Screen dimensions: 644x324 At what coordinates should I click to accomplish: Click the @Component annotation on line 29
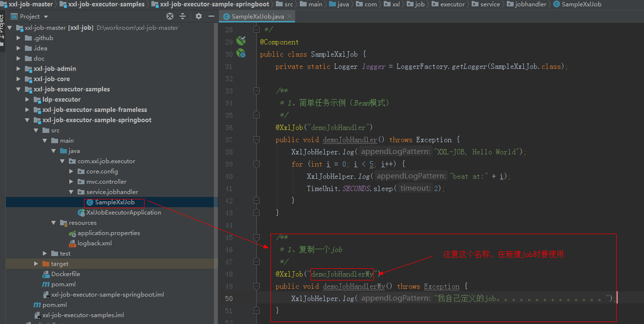(279, 42)
